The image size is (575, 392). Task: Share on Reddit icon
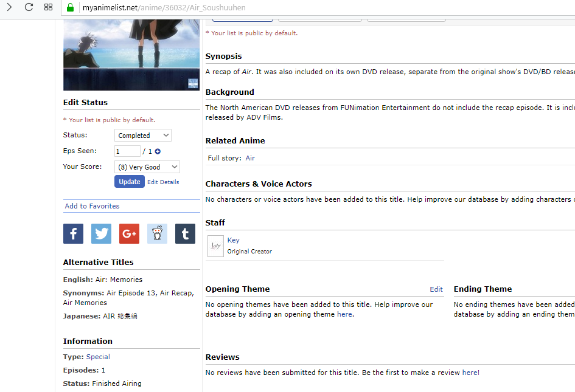pos(157,233)
